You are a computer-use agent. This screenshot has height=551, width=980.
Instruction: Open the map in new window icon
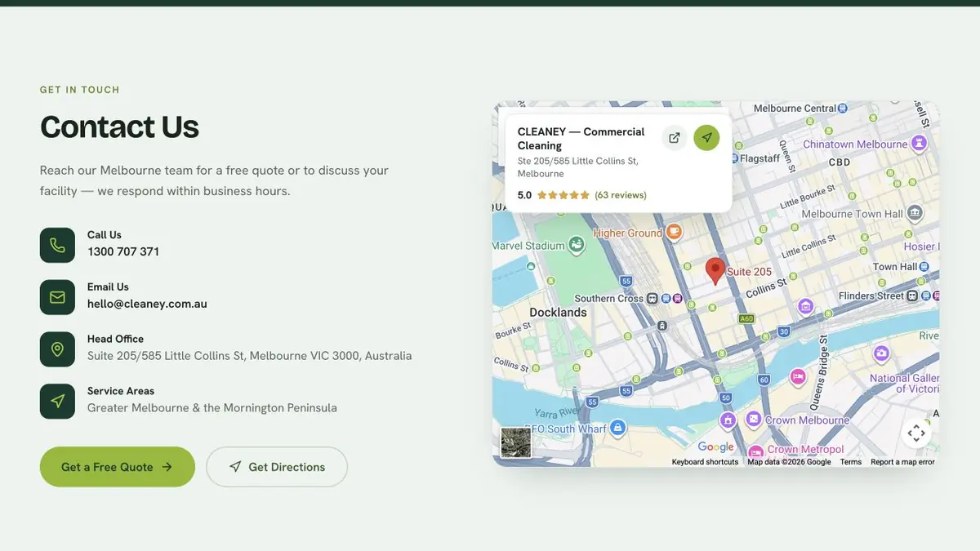(x=674, y=138)
